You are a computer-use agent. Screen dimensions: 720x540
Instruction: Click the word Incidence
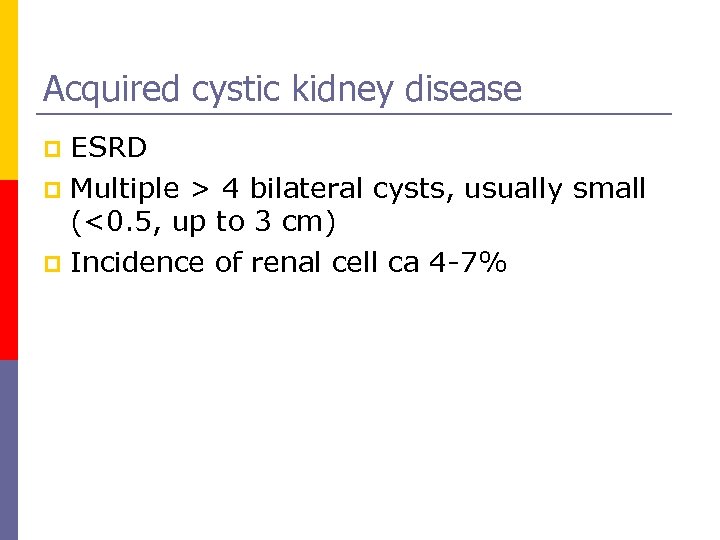point(139,263)
